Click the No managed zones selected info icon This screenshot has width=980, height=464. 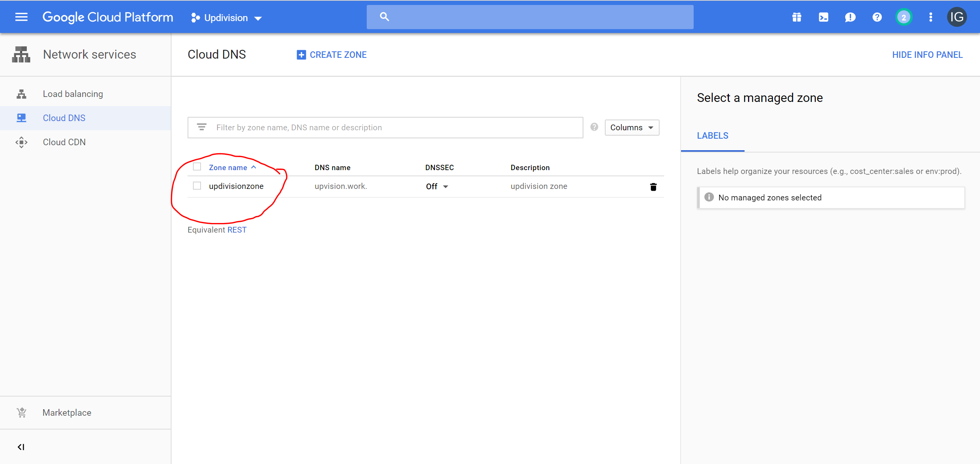pyautogui.click(x=709, y=197)
